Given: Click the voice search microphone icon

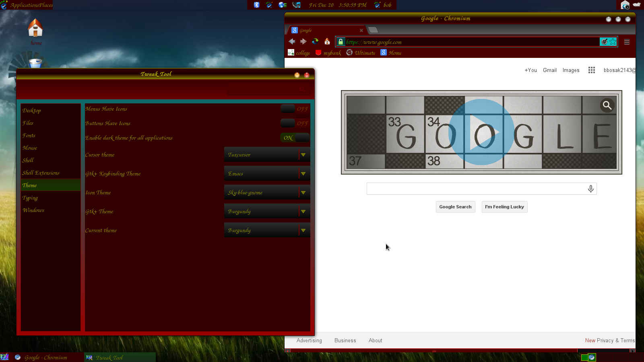Looking at the screenshot, I should 590,189.
